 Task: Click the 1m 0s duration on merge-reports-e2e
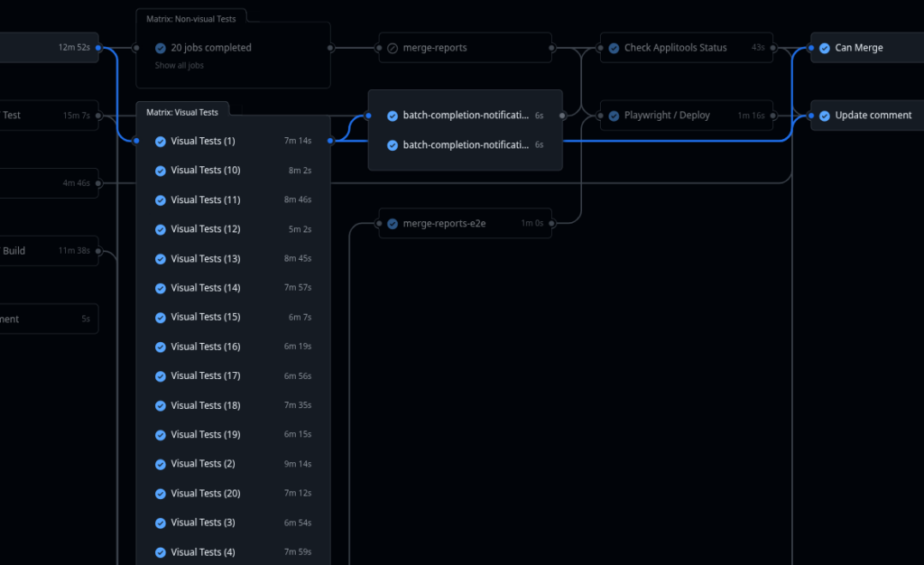[x=532, y=223]
